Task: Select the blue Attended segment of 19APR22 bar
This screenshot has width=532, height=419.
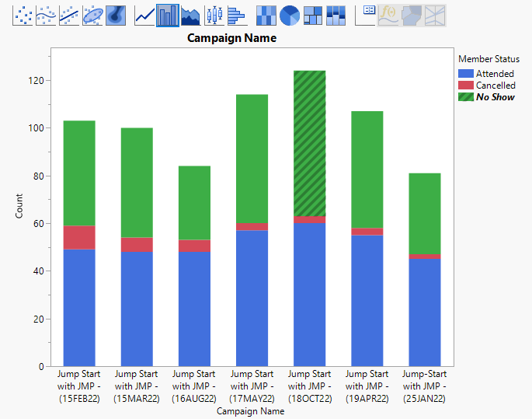Action: coord(367,301)
